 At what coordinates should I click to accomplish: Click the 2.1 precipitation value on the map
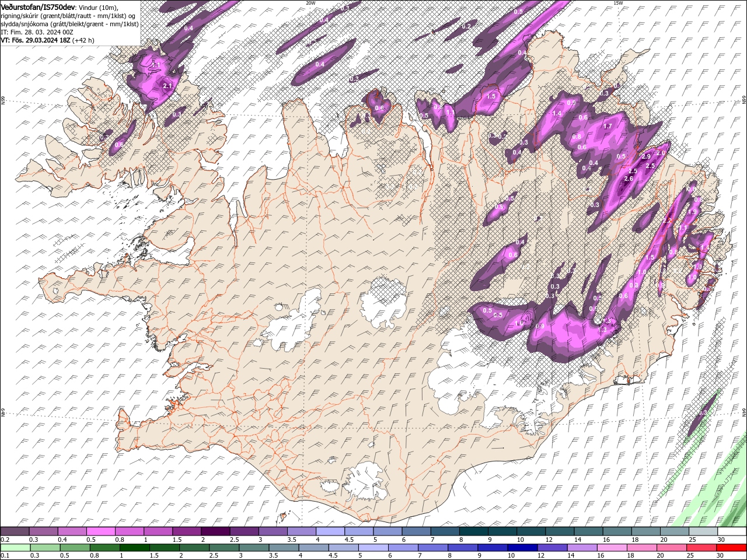click(x=168, y=86)
